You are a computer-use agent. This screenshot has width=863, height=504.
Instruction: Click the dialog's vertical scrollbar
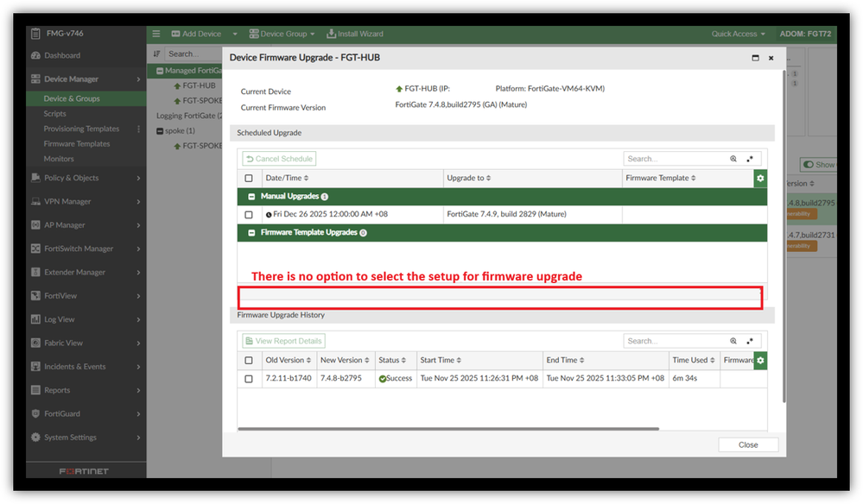coord(784,236)
